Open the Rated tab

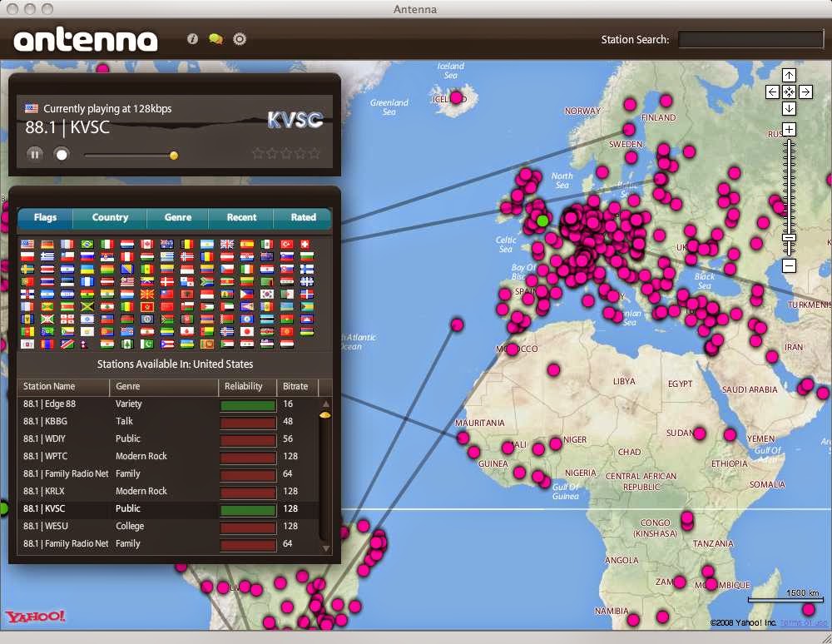tap(303, 218)
